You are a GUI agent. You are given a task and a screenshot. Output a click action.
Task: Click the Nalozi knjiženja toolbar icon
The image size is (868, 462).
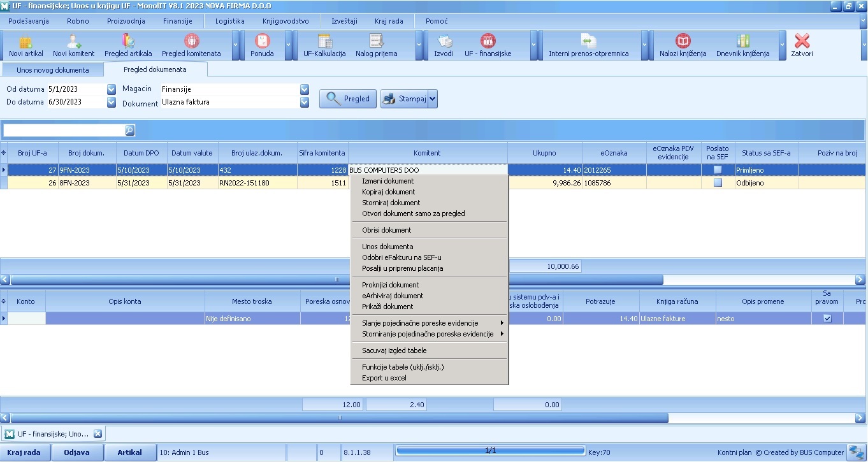pos(683,46)
